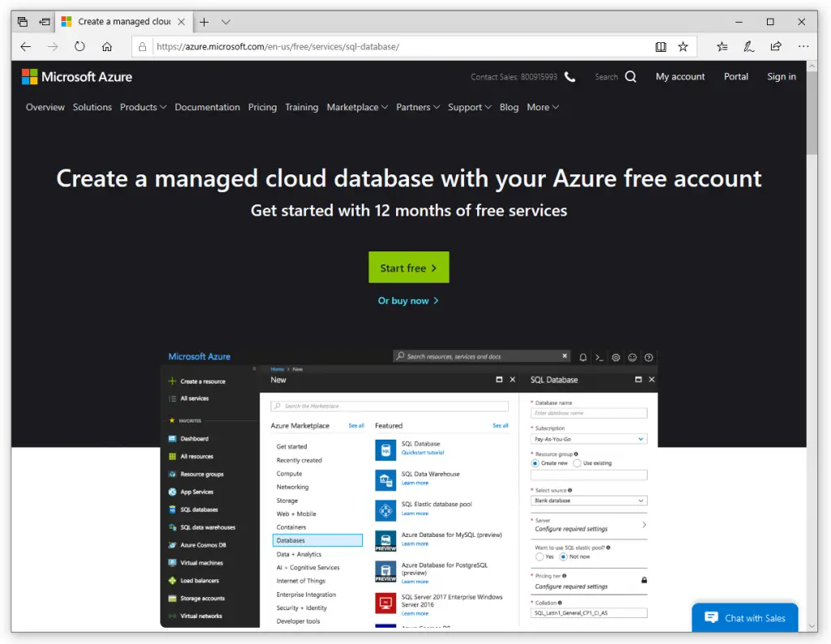The width and height of the screenshot is (831, 644).
Task: Expand the Partners menu
Action: pyautogui.click(x=418, y=107)
